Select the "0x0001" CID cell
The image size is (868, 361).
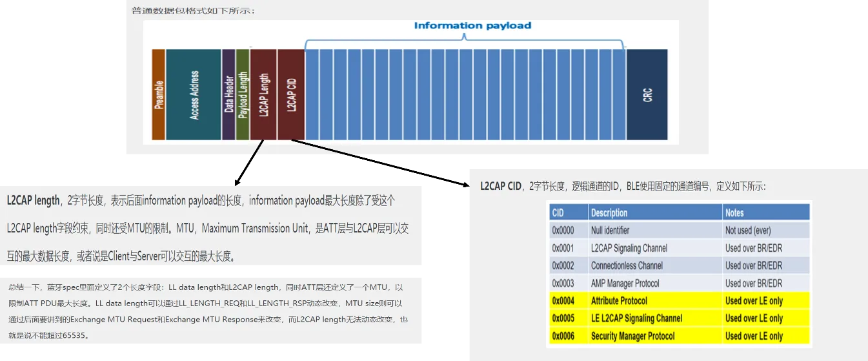click(x=568, y=248)
